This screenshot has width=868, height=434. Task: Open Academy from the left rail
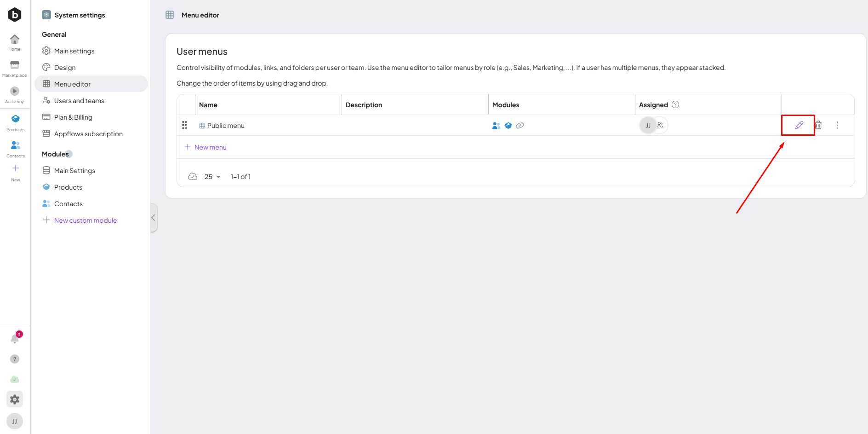tap(15, 94)
